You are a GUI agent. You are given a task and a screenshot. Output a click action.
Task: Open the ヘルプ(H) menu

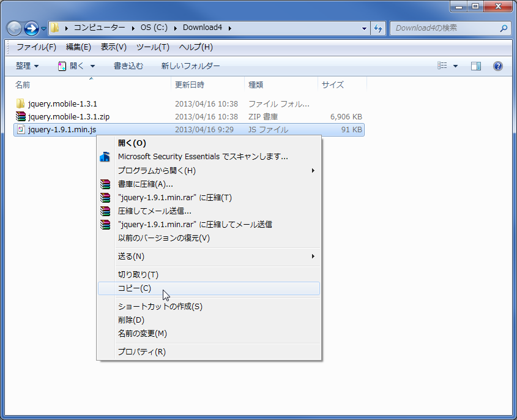point(196,47)
